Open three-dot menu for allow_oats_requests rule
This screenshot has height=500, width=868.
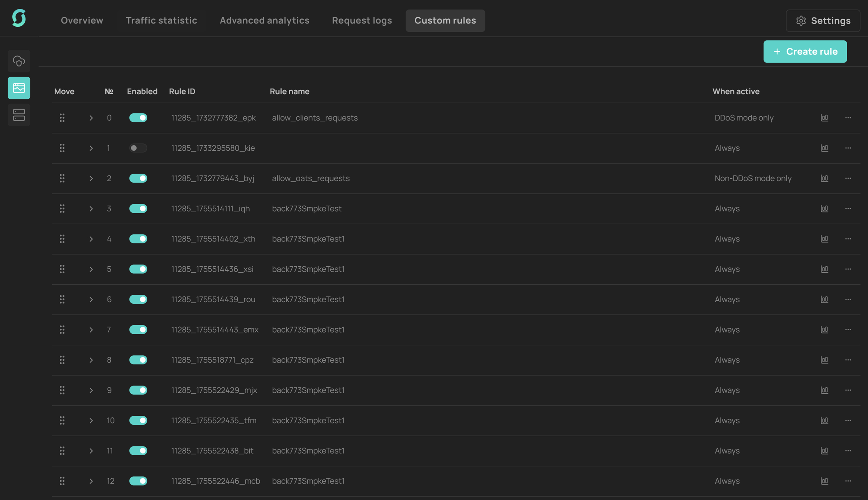point(848,178)
